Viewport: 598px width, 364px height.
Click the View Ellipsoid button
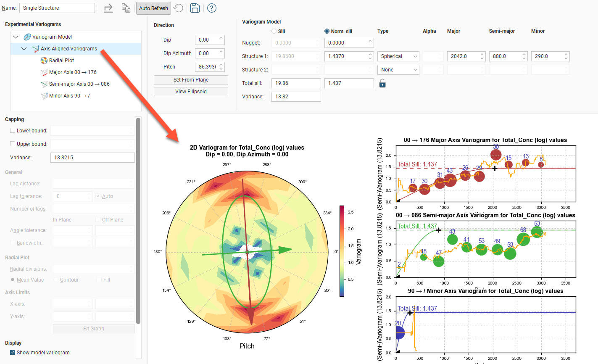(191, 92)
